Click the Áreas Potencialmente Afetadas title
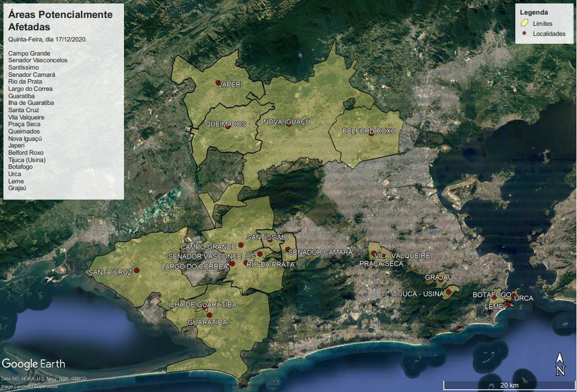The image size is (577, 392). pos(60,19)
